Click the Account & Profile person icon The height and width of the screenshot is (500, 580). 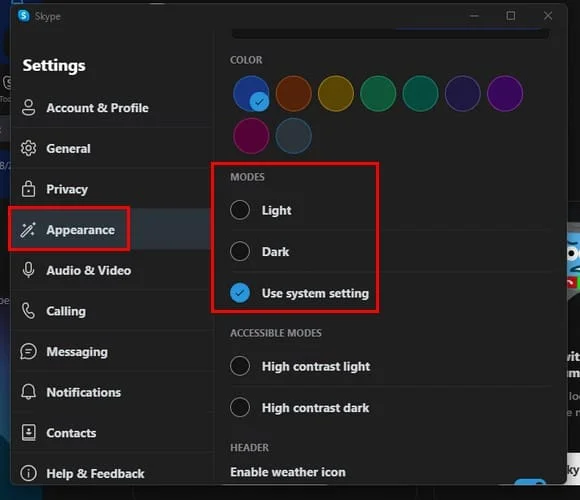point(28,108)
